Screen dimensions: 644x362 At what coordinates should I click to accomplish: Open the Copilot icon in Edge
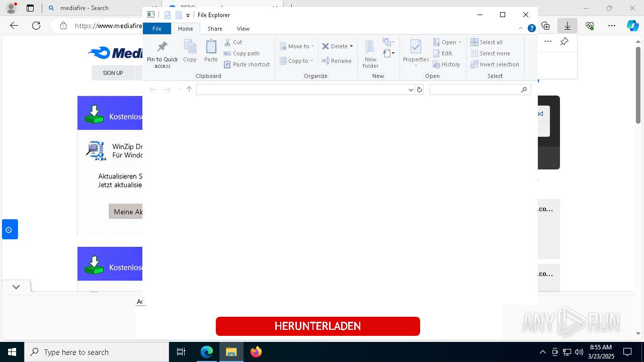[632, 26]
